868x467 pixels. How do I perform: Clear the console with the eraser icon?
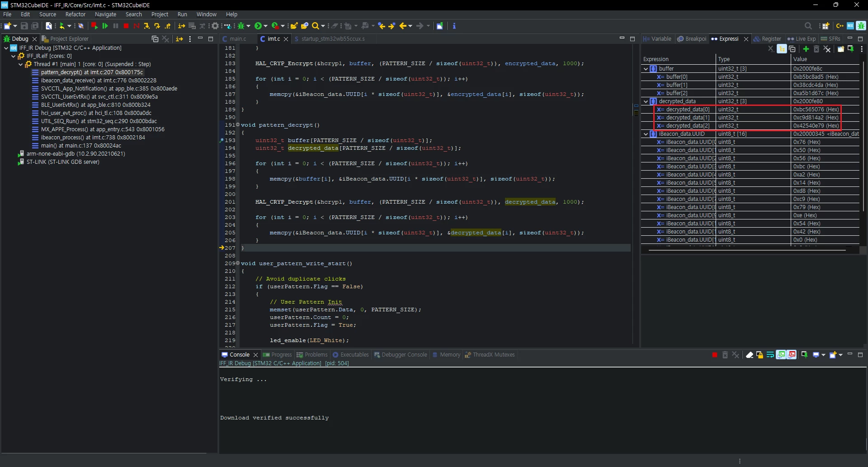[749, 355]
